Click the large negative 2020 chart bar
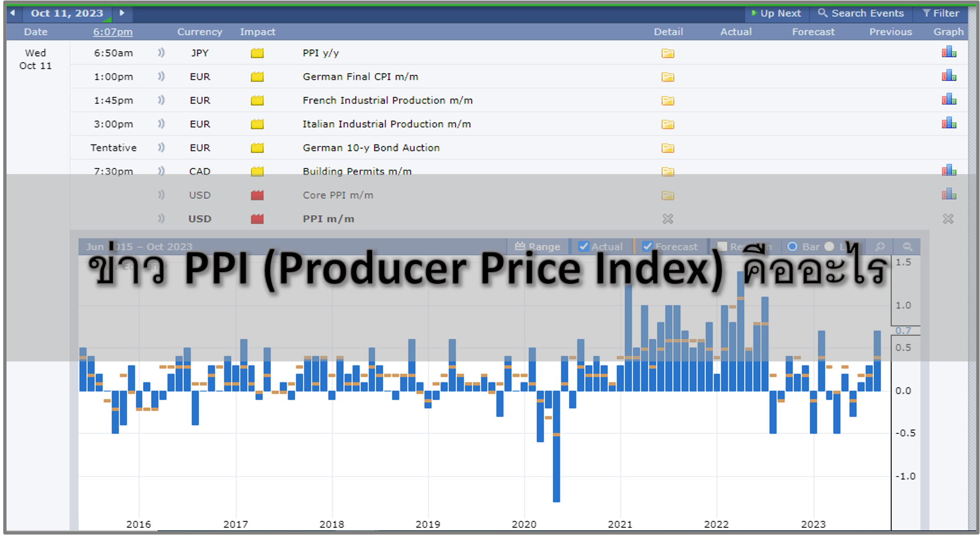 point(556,446)
